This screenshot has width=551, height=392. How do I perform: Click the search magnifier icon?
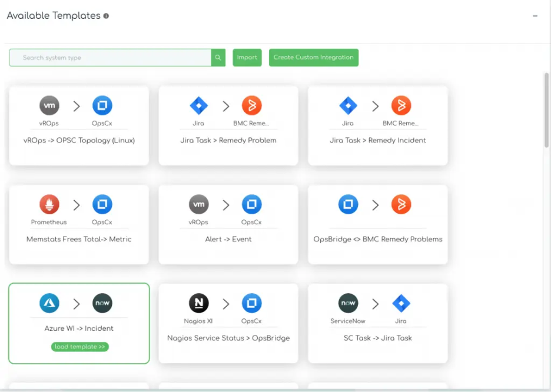click(x=217, y=58)
